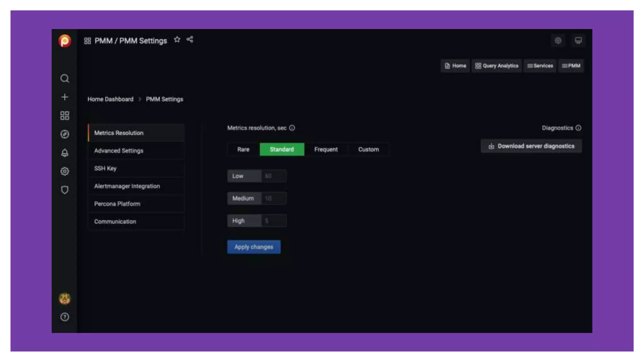
Task: Open the Server Admin shield icon
Action: [x=65, y=190]
